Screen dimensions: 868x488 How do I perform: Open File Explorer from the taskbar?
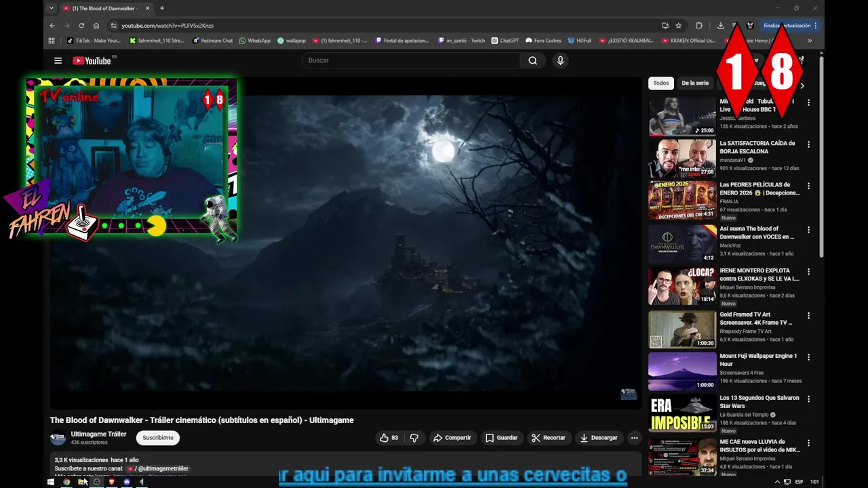(81, 482)
